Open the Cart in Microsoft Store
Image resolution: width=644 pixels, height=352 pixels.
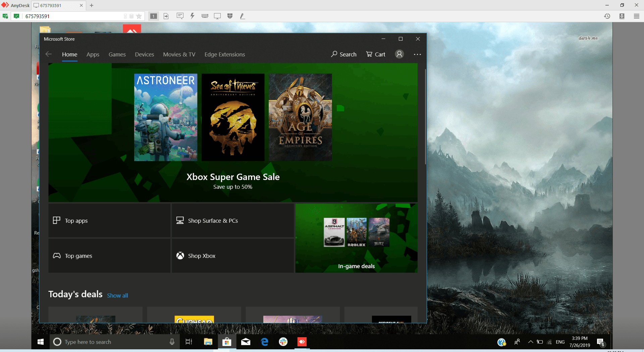376,54
